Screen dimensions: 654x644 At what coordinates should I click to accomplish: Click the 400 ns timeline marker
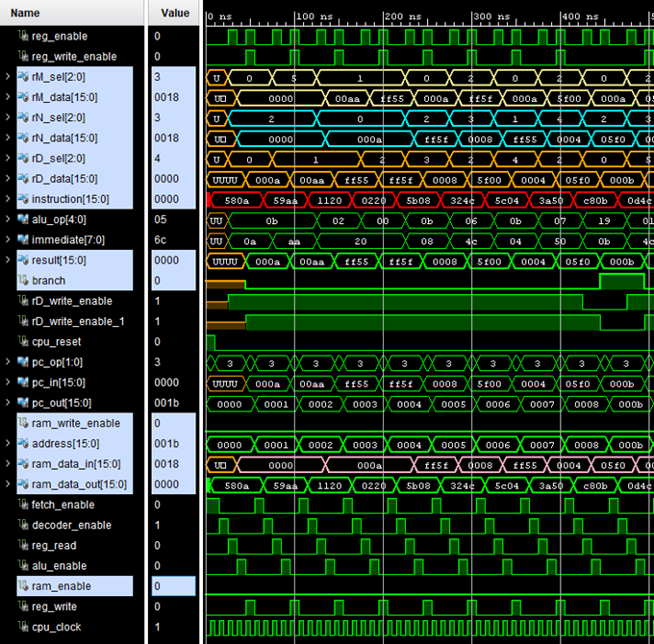(x=580, y=16)
